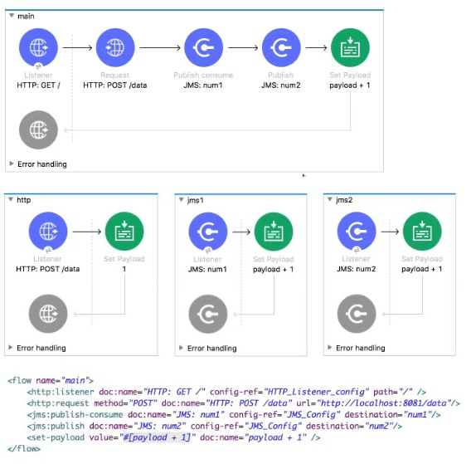
Task: Select the Set Payload component in jms2 flow
Action: pos(422,232)
